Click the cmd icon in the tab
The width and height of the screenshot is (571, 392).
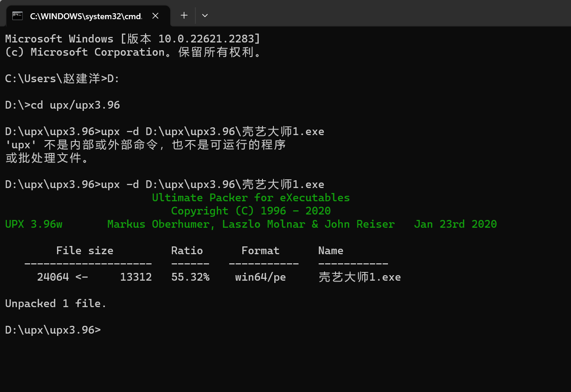18,16
